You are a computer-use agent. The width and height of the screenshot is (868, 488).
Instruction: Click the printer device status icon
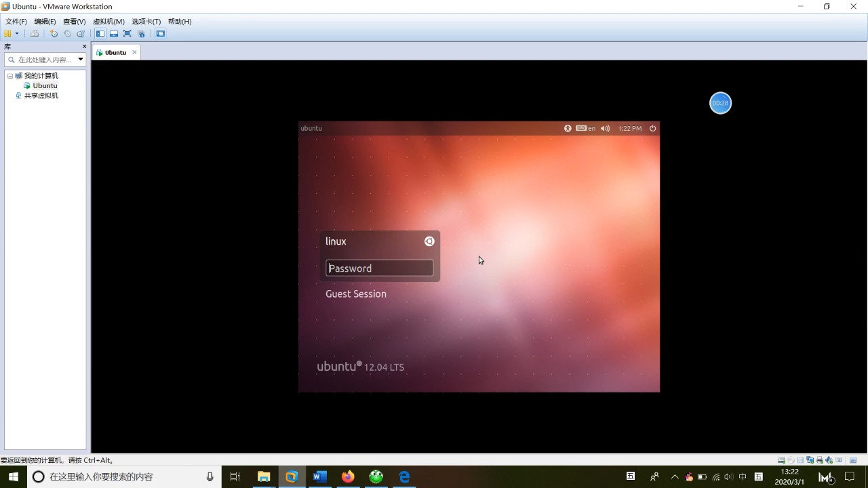click(x=819, y=460)
